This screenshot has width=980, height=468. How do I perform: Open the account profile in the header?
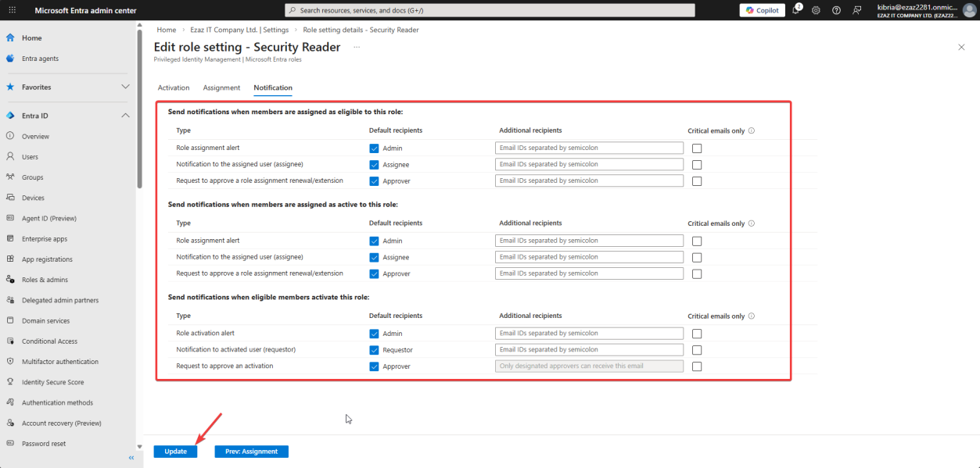coord(925,10)
